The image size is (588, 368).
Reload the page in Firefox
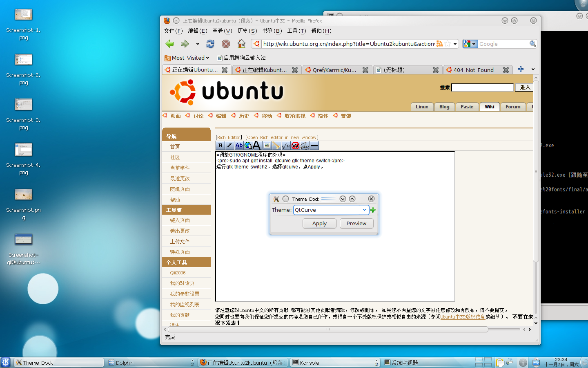tap(210, 44)
